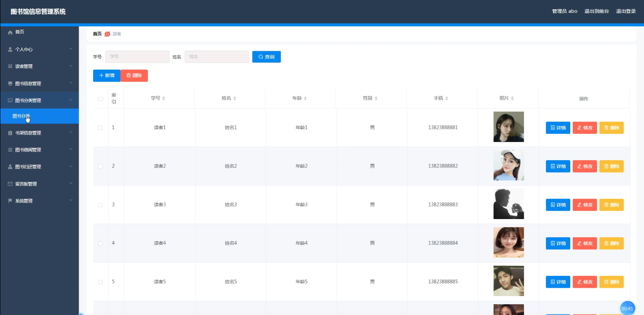Click the red breadcrumb separator icon
The height and width of the screenshot is (315, 644).
[107, 34]
